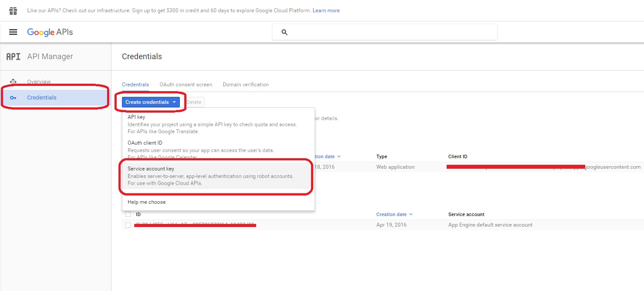Open the Domain verification tab

click(246, 85)
